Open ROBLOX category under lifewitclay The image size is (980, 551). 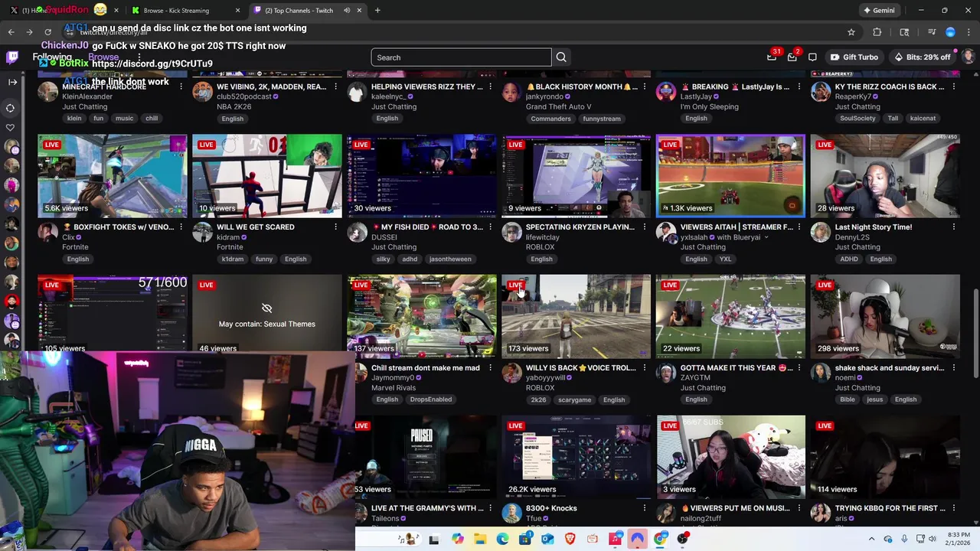tap(540, 247)
